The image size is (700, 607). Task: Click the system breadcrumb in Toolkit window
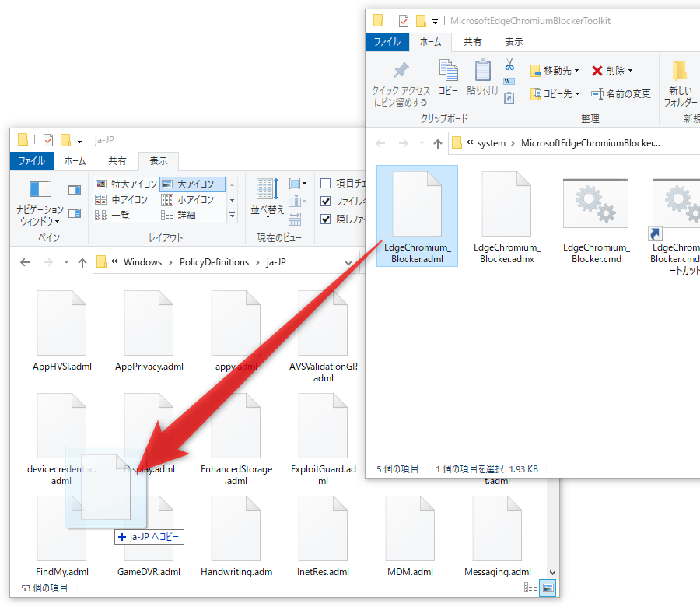tap(492, 143)
